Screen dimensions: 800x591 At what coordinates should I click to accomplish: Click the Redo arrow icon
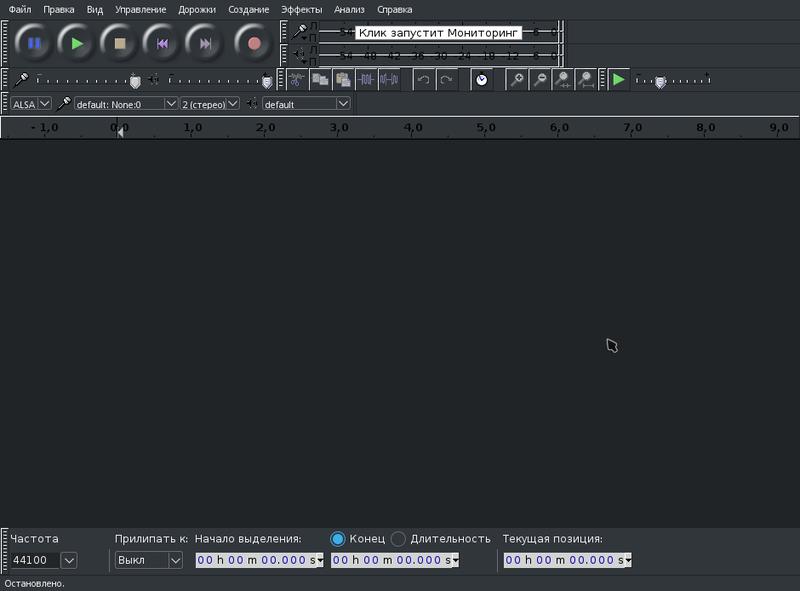[446, 80]
